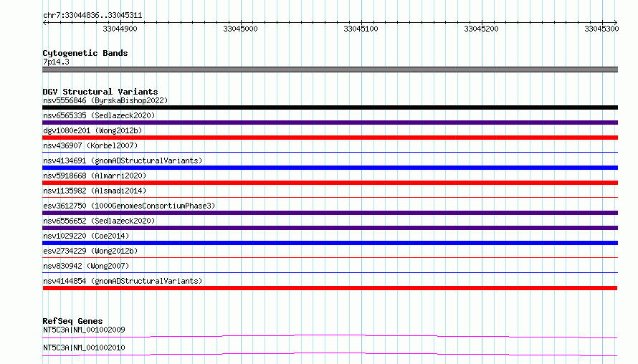Open variant nsv1135982 (Alsmadi2014)
638x364 pixels.
[x=95, y=191]
